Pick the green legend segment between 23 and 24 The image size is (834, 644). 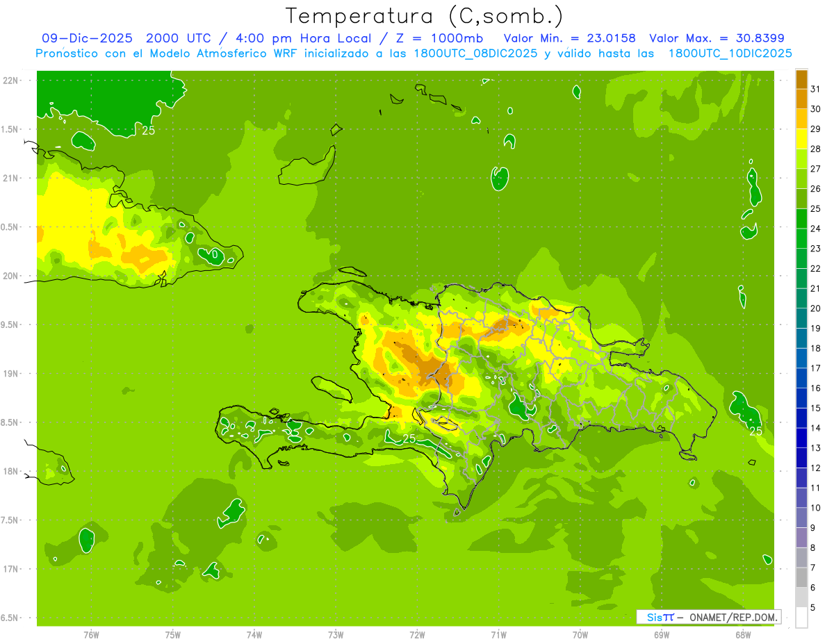coord(801,238)
